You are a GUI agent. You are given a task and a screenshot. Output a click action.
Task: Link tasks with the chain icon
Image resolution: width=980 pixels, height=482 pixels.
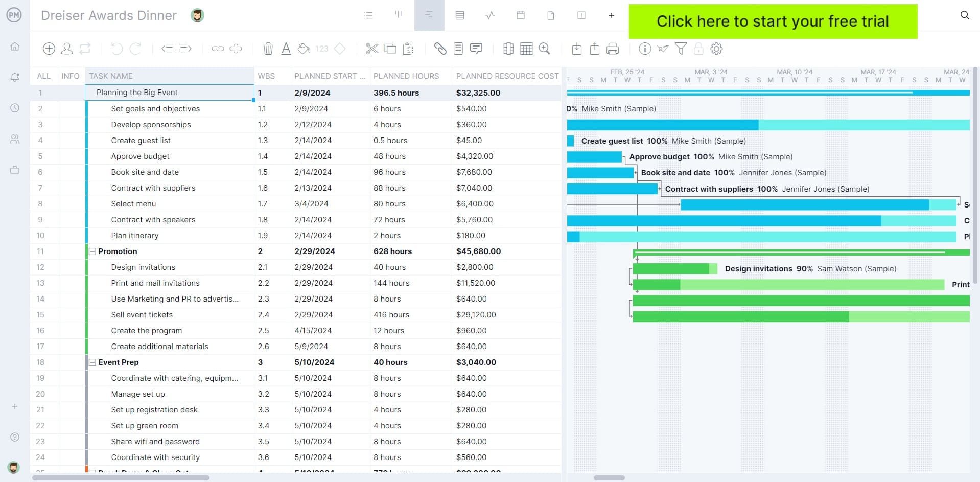(218, 49)
